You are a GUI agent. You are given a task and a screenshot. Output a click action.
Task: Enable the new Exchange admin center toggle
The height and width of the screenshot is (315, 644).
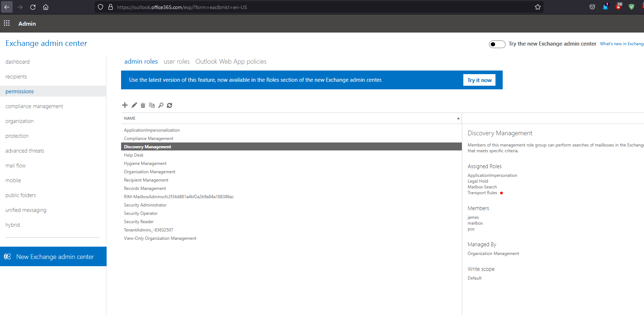(497, 44)
